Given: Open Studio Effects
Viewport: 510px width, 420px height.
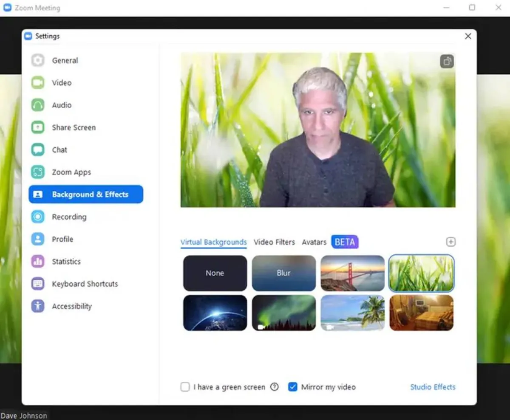Looking at the screenshot, I should [x=433, y=387].
